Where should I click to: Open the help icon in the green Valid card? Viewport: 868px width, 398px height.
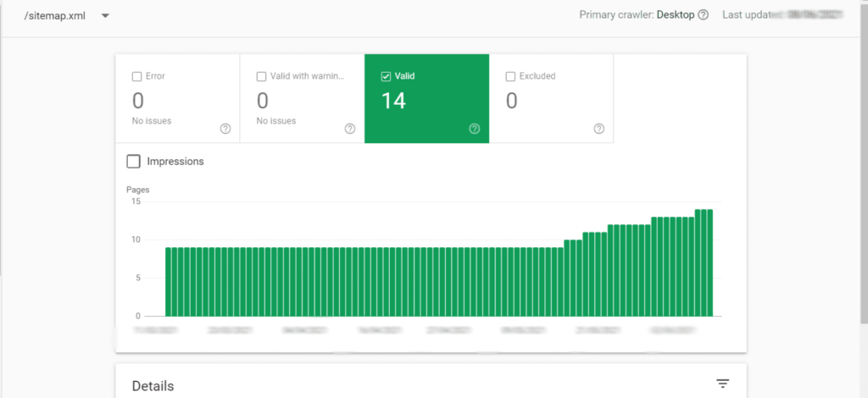(475, 129)
